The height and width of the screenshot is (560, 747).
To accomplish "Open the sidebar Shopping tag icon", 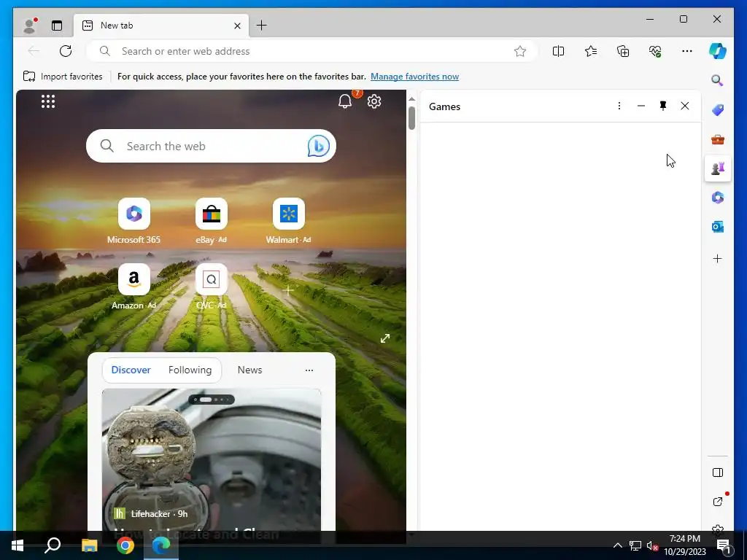I will [718, 110].
